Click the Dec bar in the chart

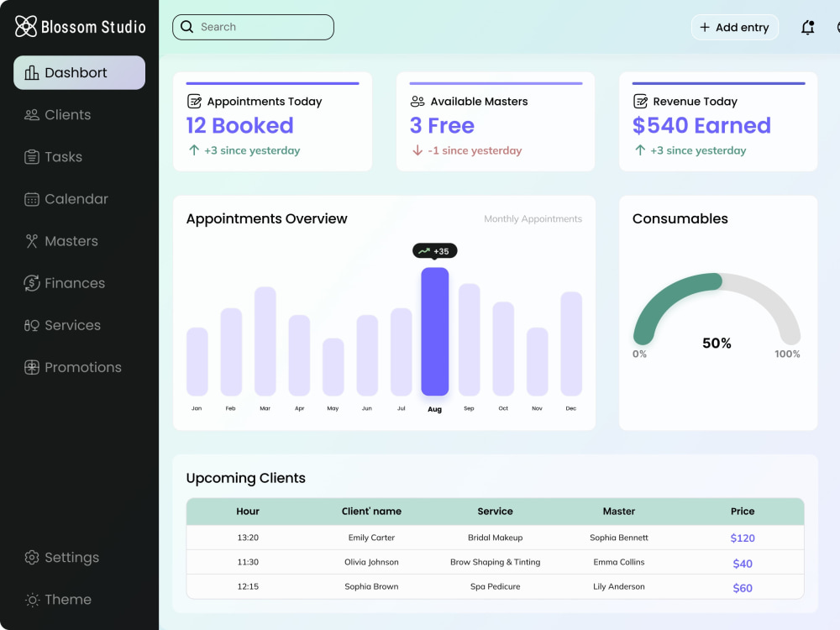(x=571, y=344)
